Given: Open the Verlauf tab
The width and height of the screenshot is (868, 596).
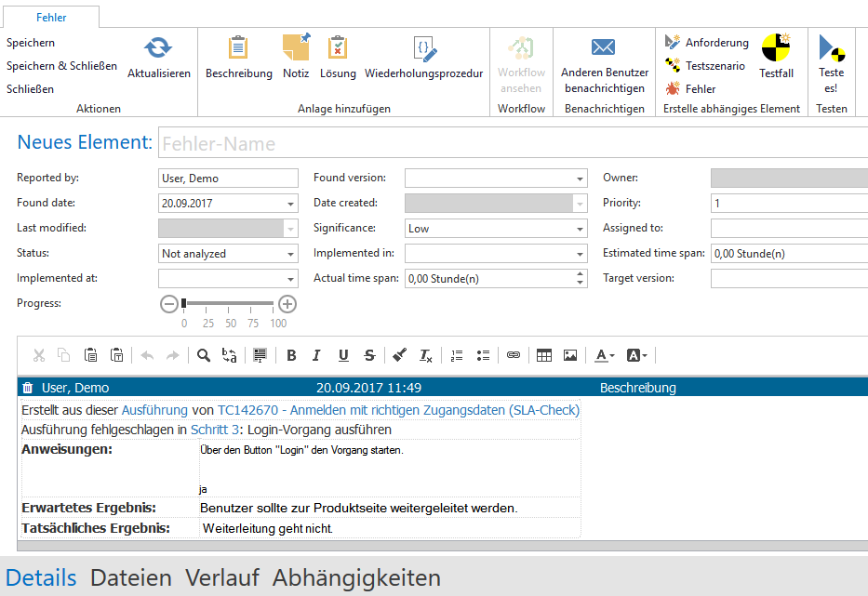Looking at the screenshot, I should tap(221, 577).
